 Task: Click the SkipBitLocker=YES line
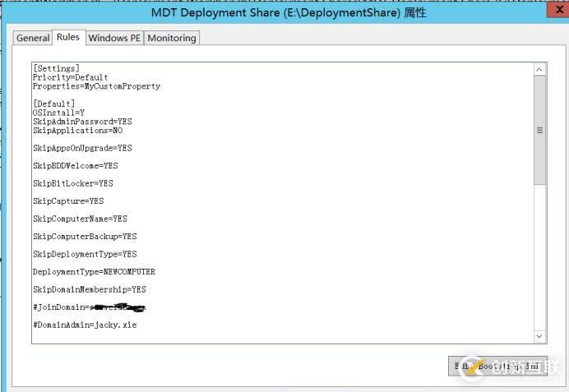[73, 183]
